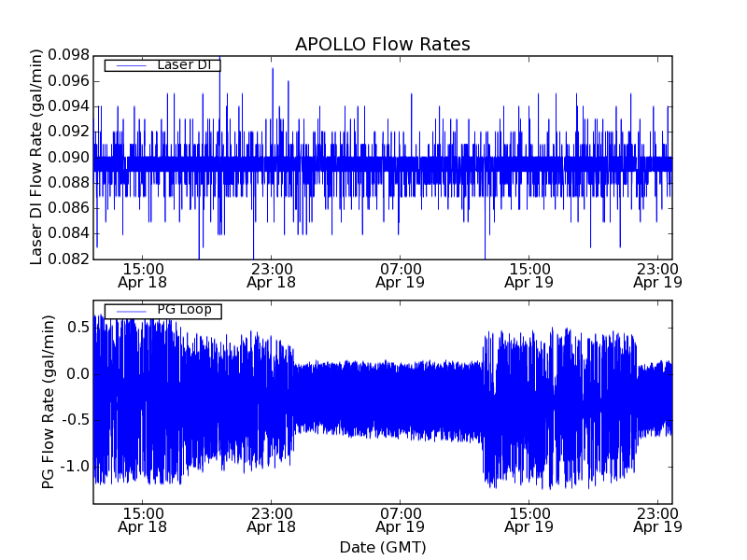Select the "PG Loop" legend label
This screenshot has width=747, height=560.
click(184, 310)
